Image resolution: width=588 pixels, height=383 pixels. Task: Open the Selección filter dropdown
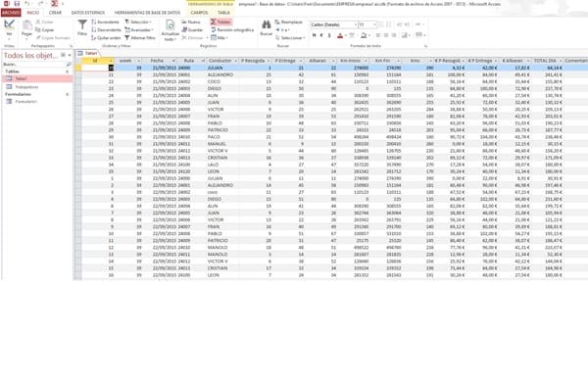coord(138,23)
